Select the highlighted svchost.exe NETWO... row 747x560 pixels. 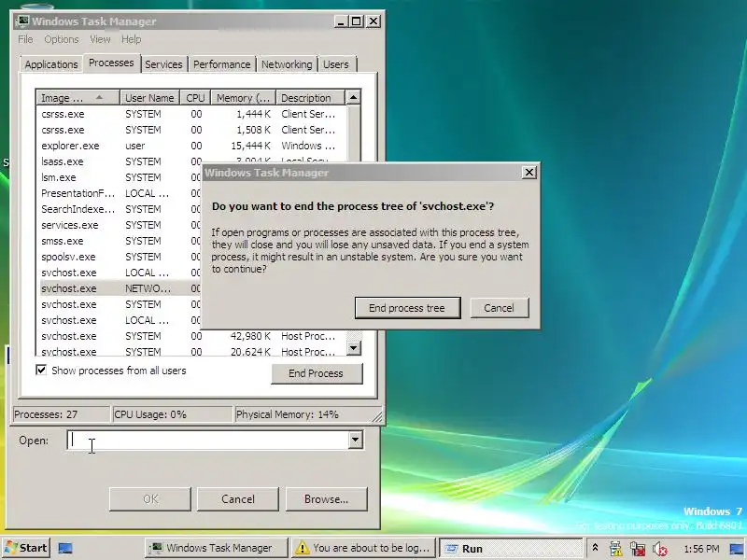[x=120, y=288]
